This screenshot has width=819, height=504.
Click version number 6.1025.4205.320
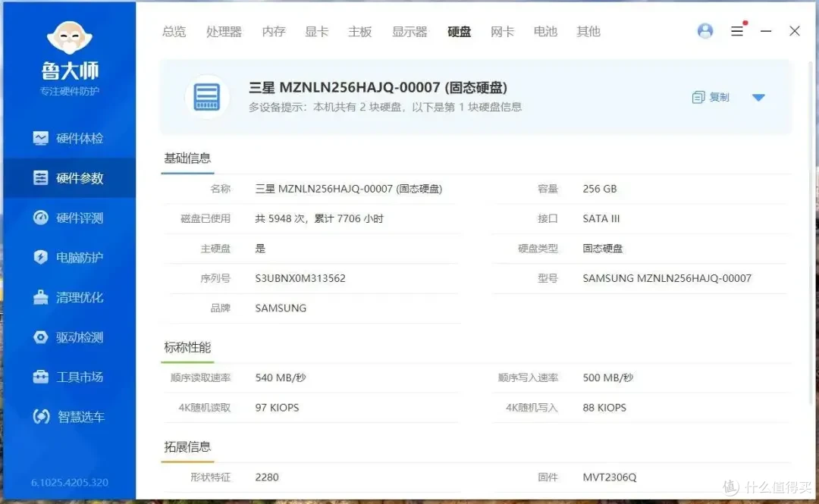pos(70,483)
